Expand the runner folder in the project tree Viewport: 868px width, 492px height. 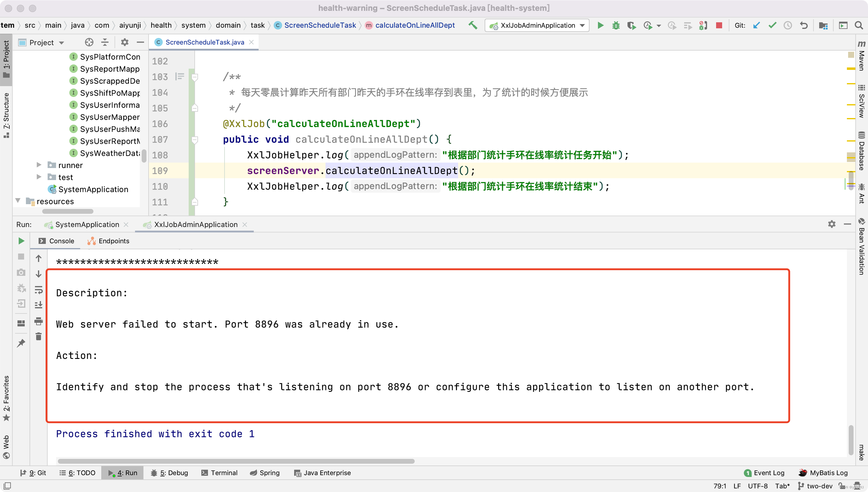coord(39,165)
